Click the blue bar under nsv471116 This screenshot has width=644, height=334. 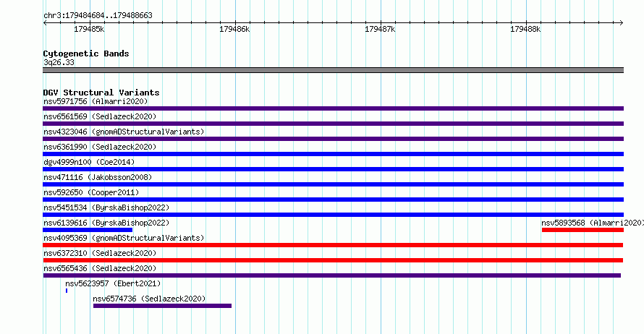(x=333, y=184)
